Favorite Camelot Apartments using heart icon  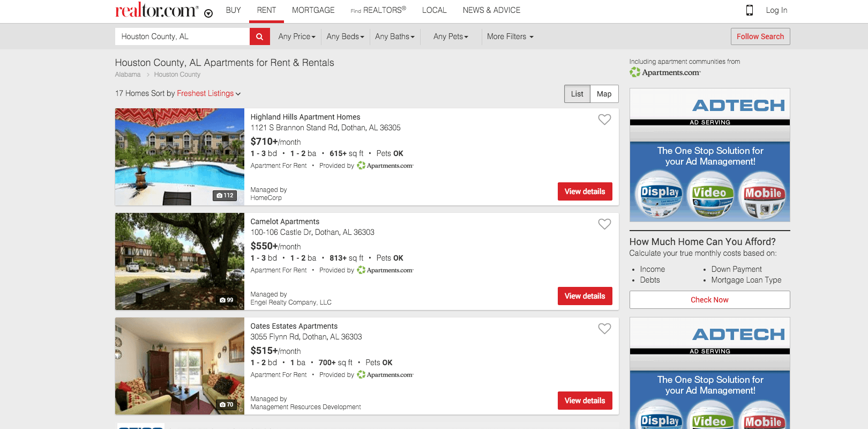tap(604, 224)
